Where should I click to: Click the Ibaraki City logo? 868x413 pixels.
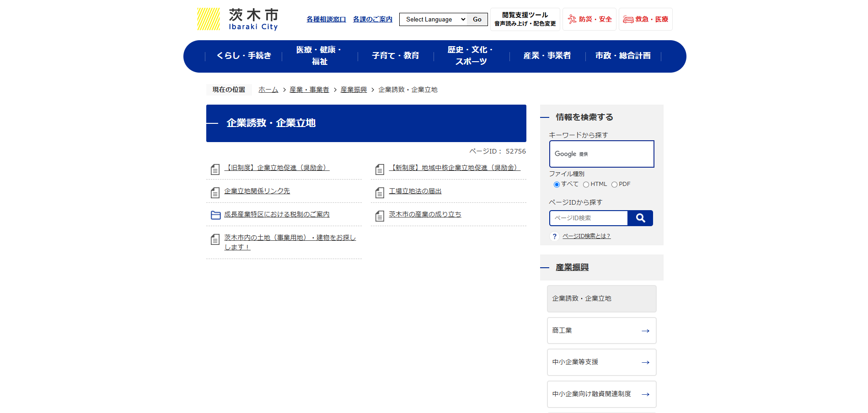[x=238, y=19]
